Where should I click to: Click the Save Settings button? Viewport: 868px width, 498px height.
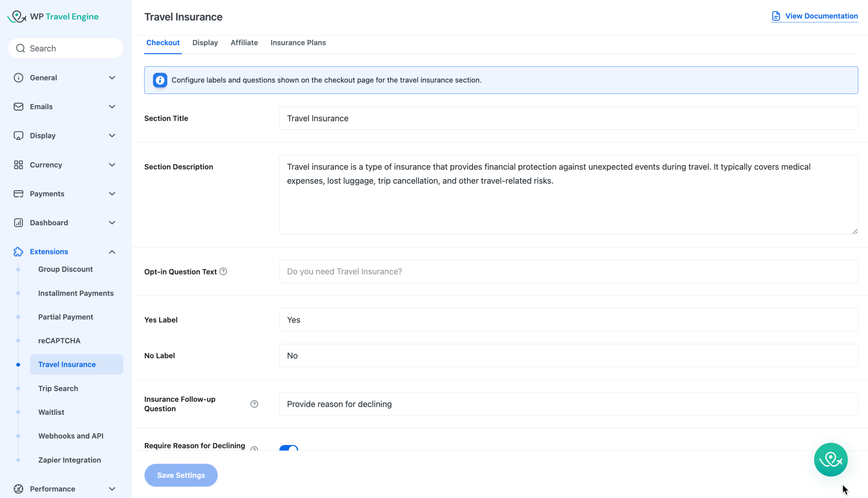pyautogui.click(x=180, y=475)
